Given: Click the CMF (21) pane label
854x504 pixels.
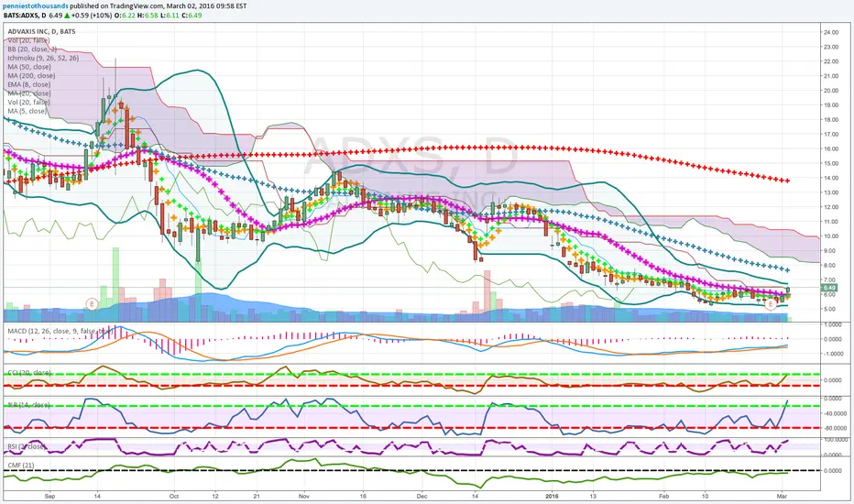Looking at the screenshot, I should pyautogui.click(x=21, y=466).
